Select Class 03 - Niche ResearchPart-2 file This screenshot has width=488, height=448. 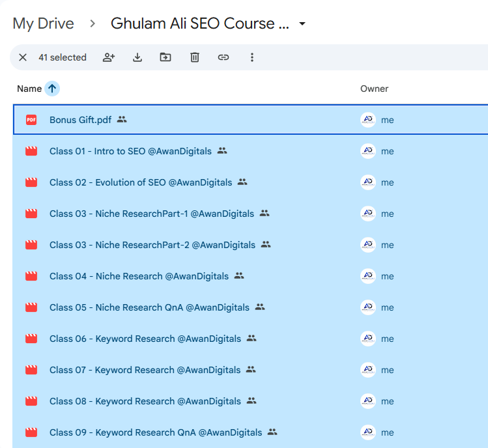152,245
